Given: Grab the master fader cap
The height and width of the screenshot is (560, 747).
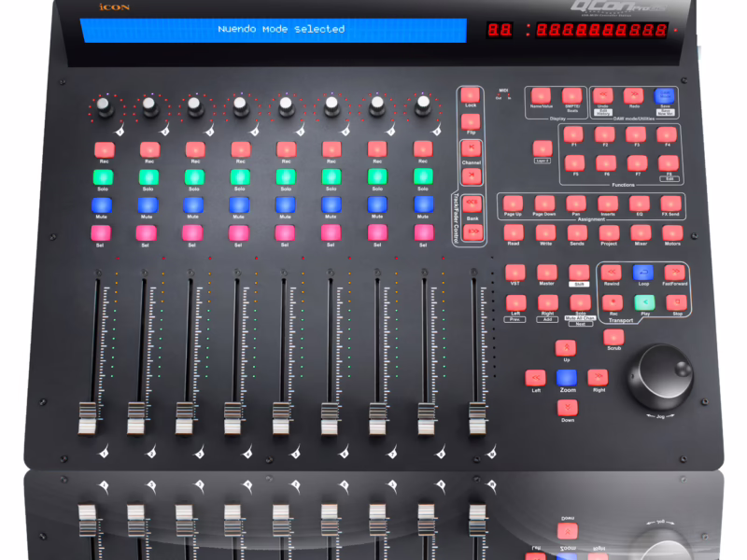Looking at the screenshot, I should point(477,418).
